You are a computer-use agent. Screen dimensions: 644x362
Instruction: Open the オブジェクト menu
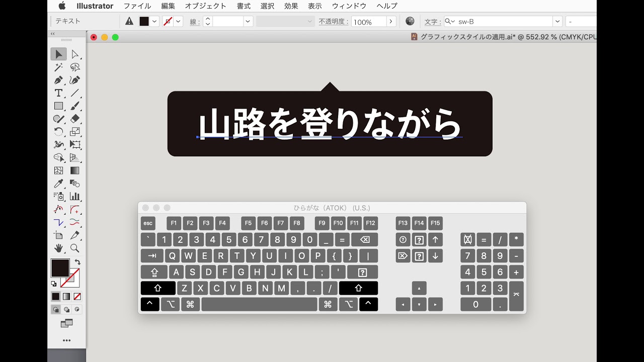[206, 6]
